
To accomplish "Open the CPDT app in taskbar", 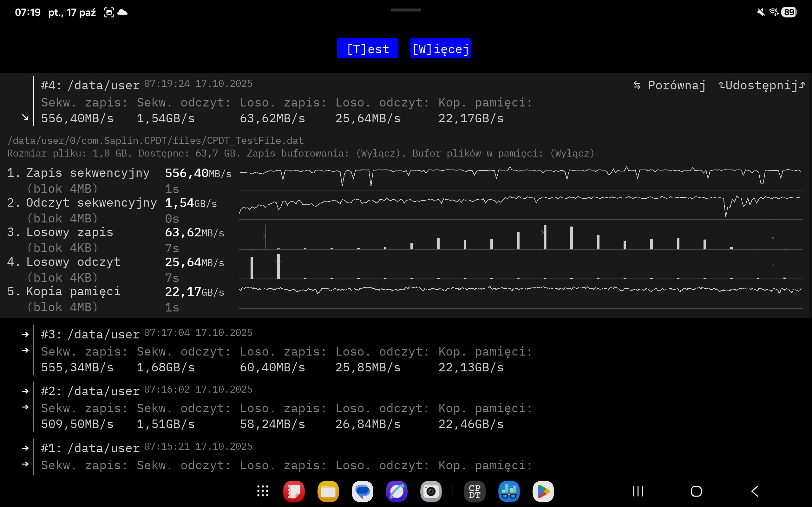I will click(475, 491).
